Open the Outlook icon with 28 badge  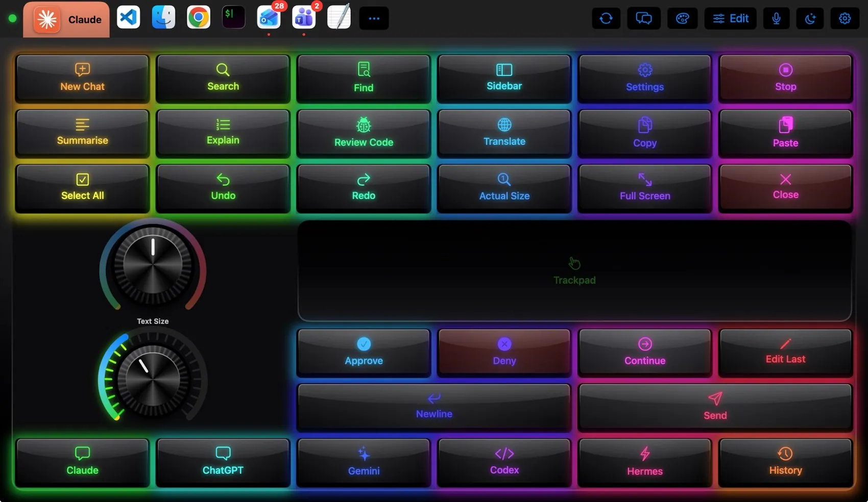(269, 18)
